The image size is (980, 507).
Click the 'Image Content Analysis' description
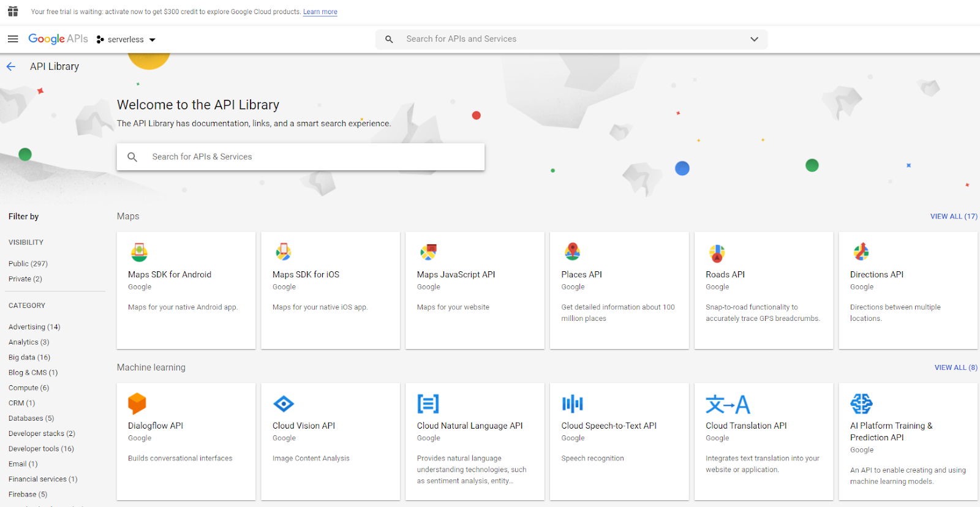311,458
